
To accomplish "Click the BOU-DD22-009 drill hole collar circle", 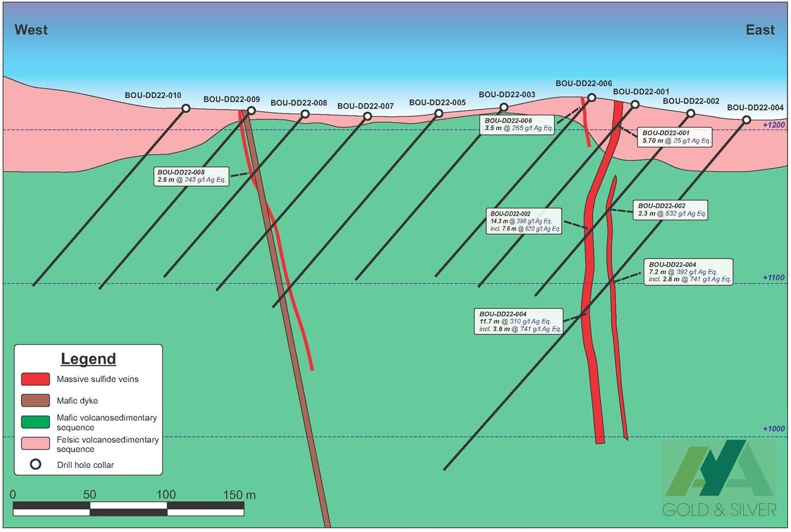I will pos(251,111).
